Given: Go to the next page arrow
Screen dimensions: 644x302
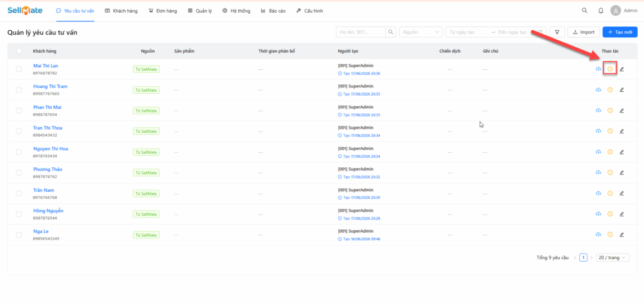Looking at the screenshot, I should [591, 257].
